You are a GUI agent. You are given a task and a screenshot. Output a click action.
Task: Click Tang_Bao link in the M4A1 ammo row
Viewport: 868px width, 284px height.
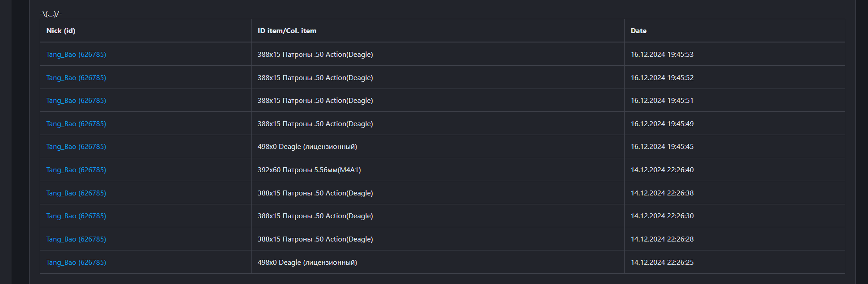(x=76, y=170)
